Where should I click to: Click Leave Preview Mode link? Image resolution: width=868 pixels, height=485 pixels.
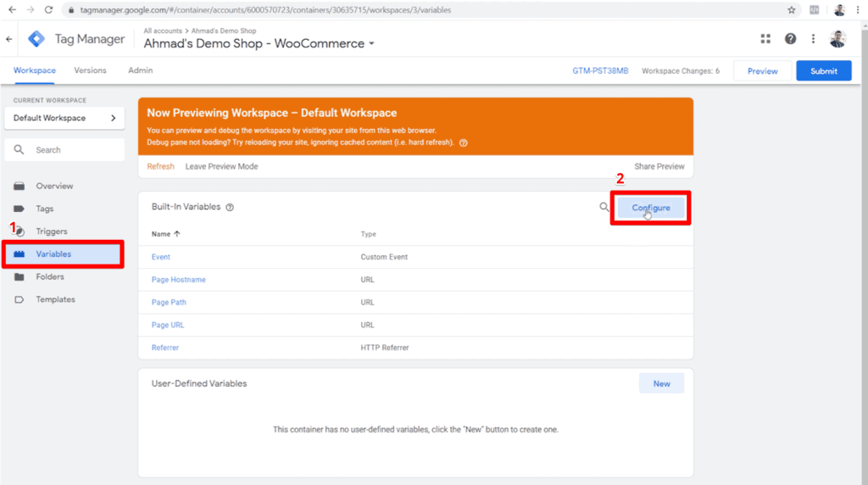pyautogui.click(x=221, y=166)
